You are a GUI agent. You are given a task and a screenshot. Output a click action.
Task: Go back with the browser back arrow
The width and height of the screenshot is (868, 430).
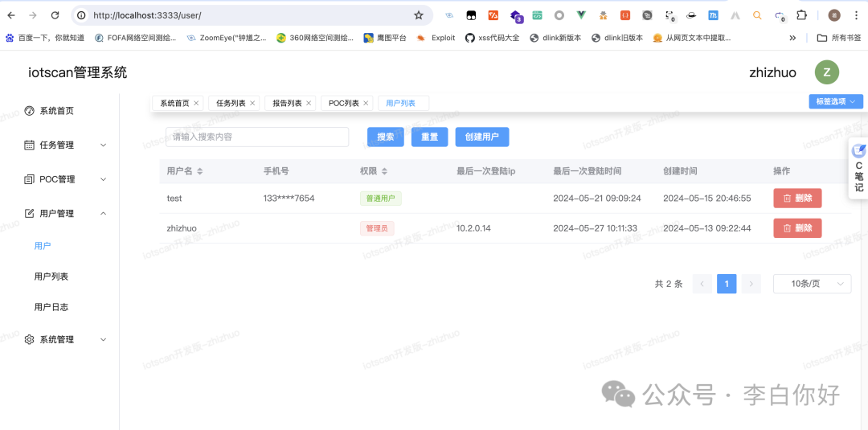pos(11,15)
